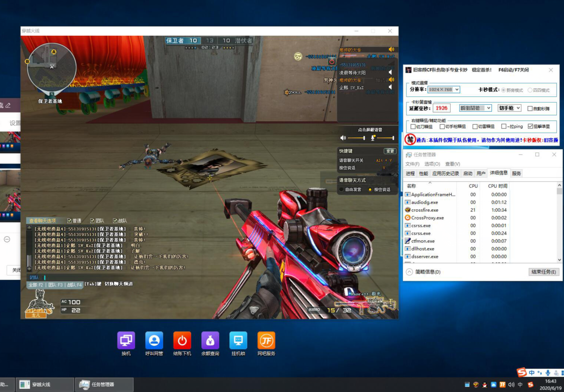This screenshot has height=392, width=564.
Task: Uncheck the 狙擊準星 checkbox
Action: point(530,126)
